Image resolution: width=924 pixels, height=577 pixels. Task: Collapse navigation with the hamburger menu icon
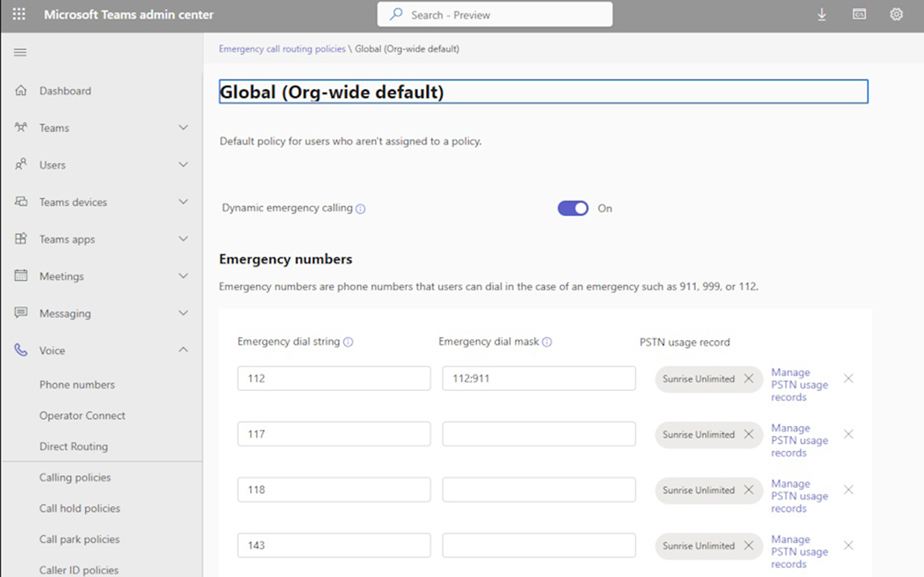(20, 52)
